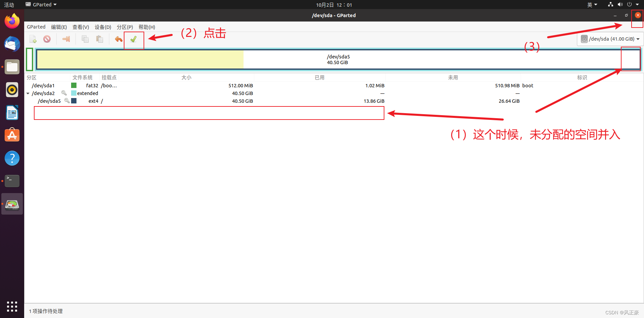
Task: Select the /dev/sda5 row
Action: click(334, 101)
